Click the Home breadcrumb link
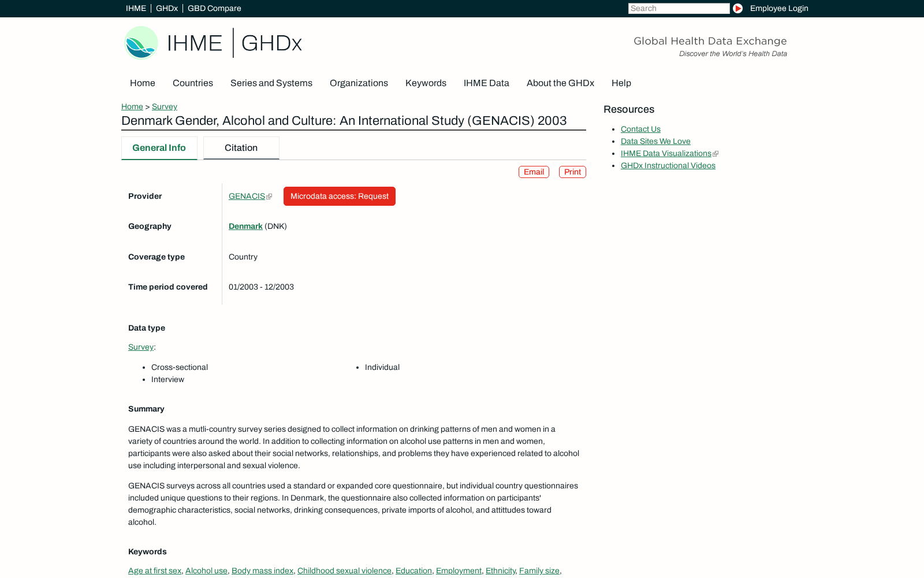Image resolution: width=924 pixels, height=578 pixels. click(x=132, y=106)
